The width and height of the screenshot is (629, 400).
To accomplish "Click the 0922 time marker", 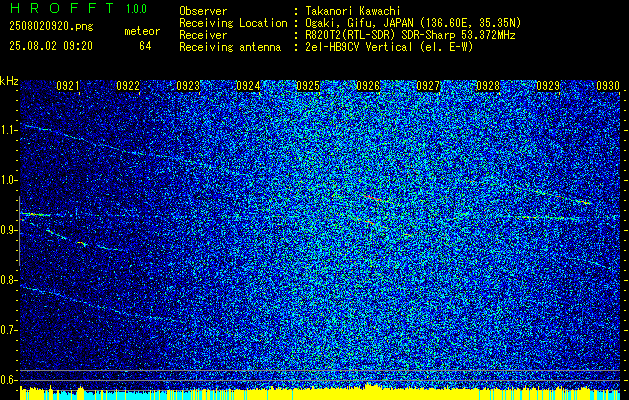I will point(128,86).
